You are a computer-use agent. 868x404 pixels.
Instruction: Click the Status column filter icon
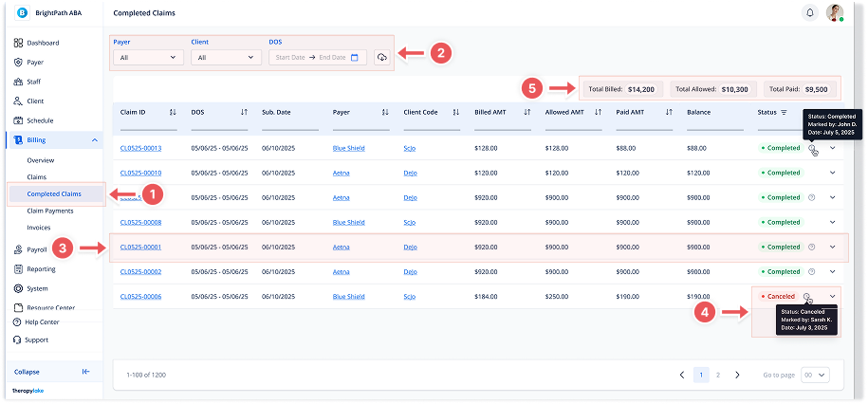[784, 112]
